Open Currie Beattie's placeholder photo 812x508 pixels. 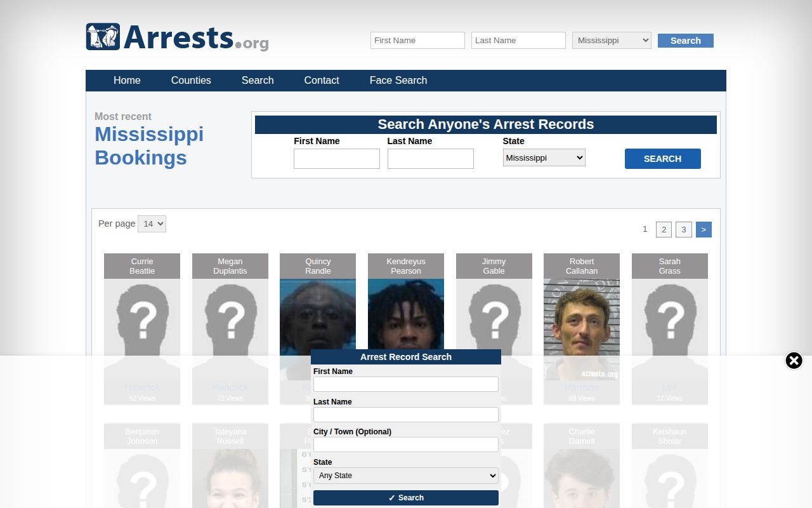click(142, 330)
